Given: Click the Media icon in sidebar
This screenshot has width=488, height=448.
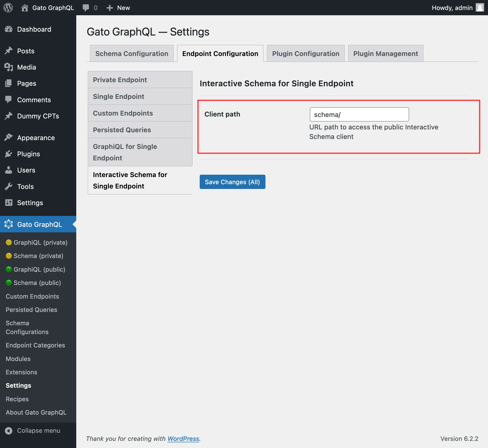Looking at the screenshot, I should coord(9,67).
